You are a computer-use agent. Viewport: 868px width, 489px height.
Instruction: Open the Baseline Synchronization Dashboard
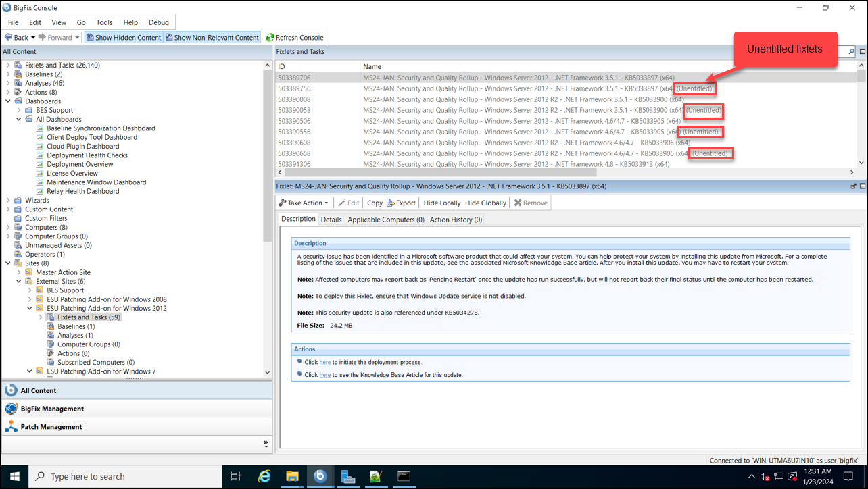(x=101, y=128)
